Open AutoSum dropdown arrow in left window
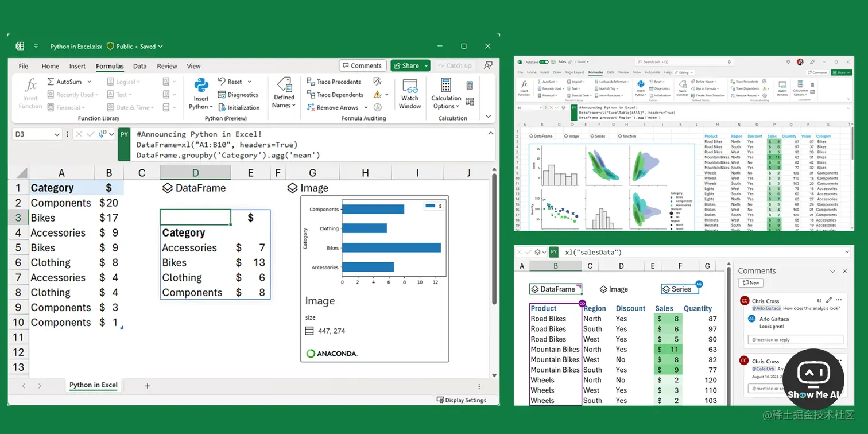This screenshot has width=868, height=434. [89, 82]
